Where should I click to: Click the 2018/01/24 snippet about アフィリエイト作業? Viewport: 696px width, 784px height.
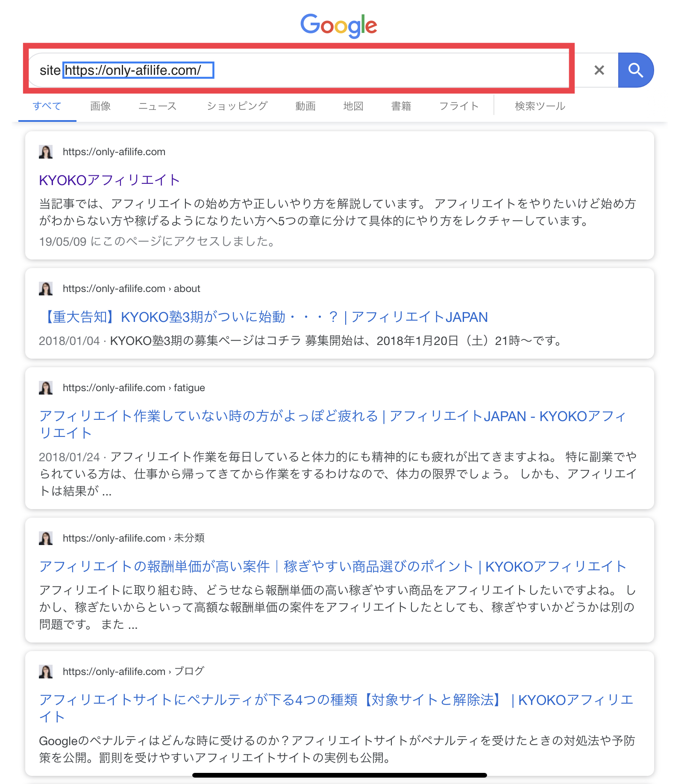(338, 474)
